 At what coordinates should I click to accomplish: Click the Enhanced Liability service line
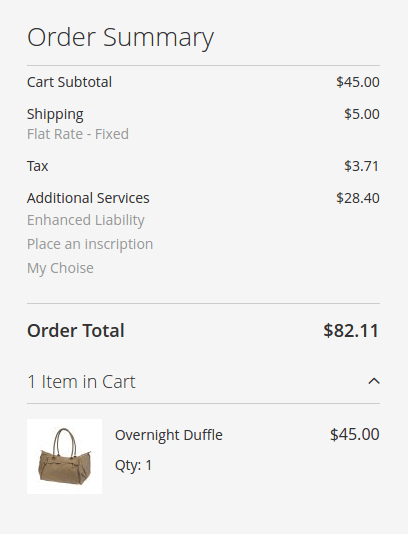pos(85,220)
